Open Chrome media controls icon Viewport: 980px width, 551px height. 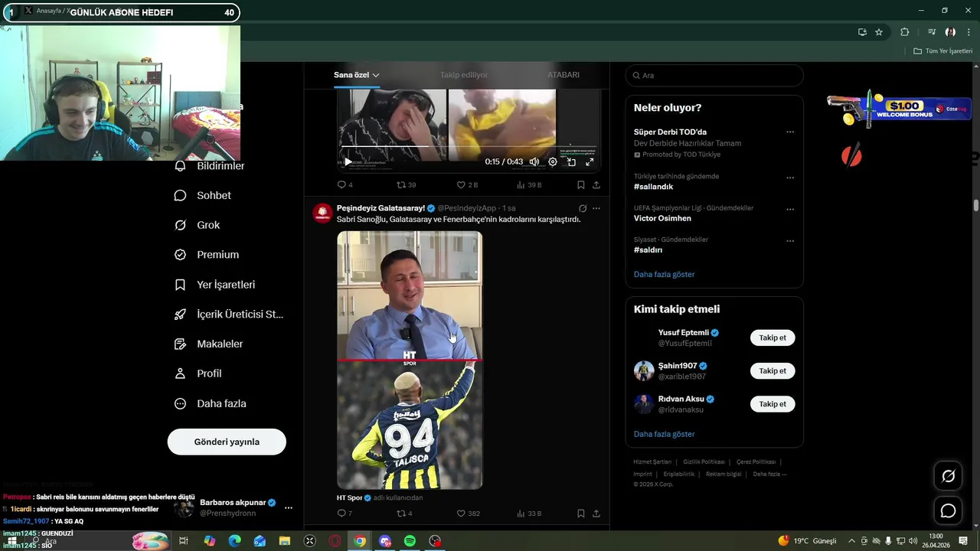click(932, 32)
